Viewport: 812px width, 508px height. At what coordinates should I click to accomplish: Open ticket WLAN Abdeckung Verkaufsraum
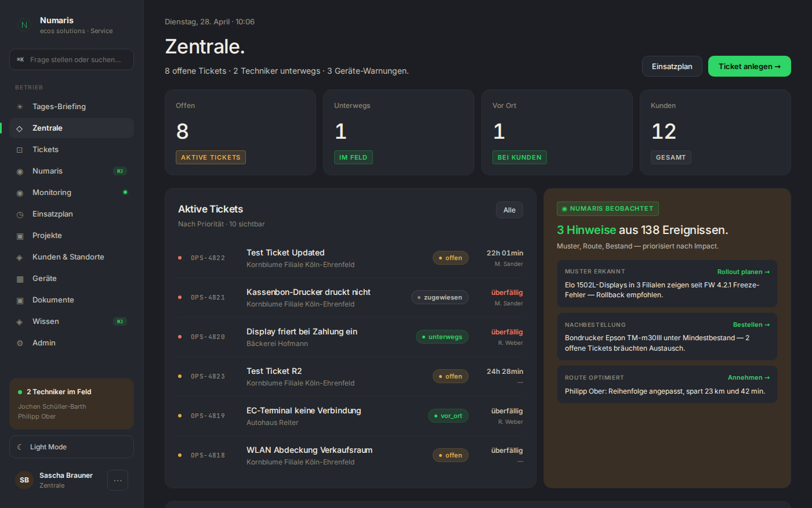click(x=350, y=455)
